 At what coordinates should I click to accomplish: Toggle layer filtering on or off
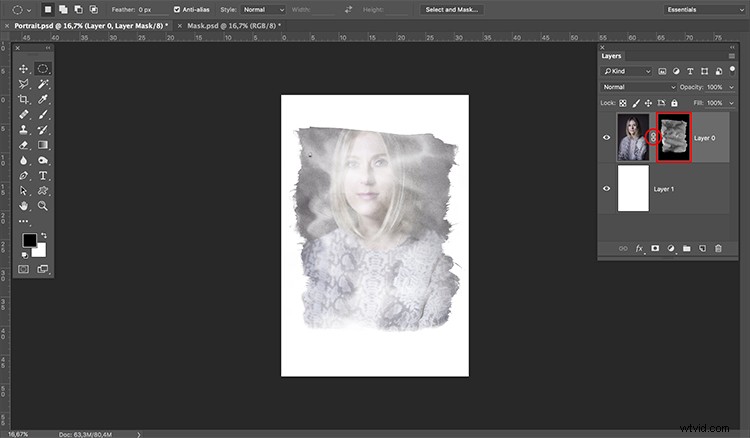pyautogui.click(x=732, y=71)
